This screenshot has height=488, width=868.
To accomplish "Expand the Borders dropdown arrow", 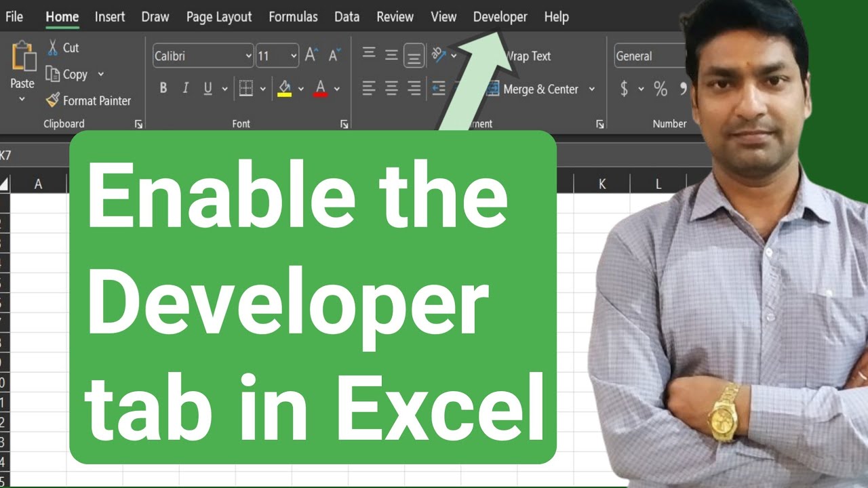I will tap(262, 89).
